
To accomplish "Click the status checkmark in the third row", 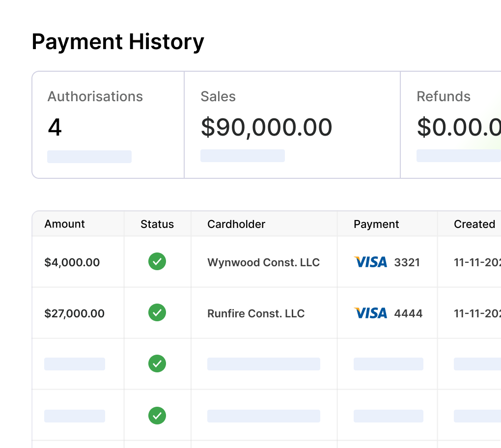I will point(157,364).
